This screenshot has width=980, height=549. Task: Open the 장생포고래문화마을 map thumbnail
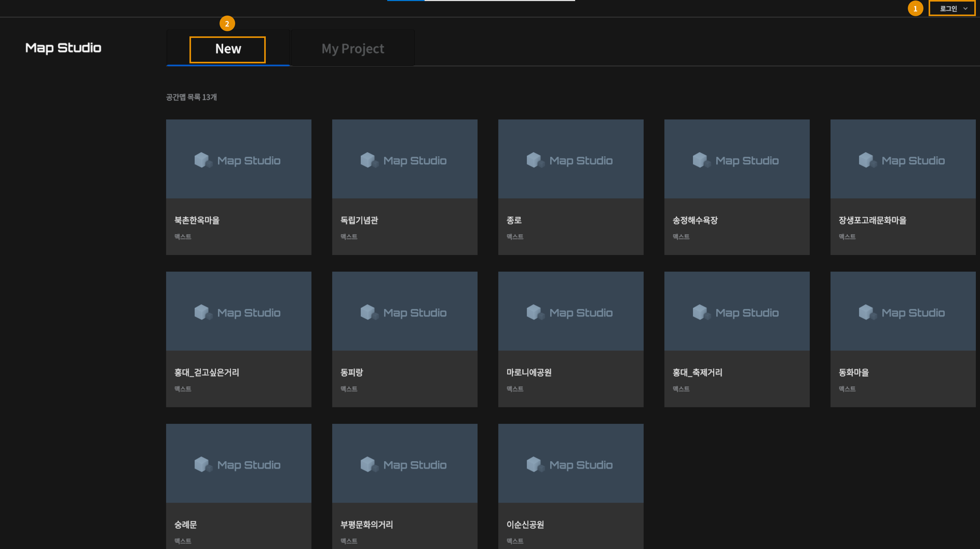pyautogui.click(x=903, y=159)
